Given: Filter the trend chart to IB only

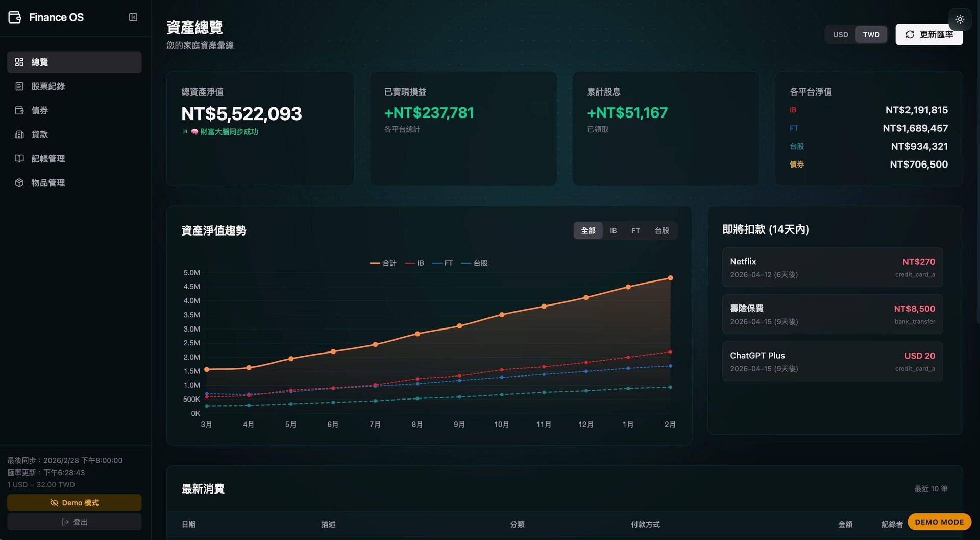Looking at the screenshot, I should pos(613,230).
